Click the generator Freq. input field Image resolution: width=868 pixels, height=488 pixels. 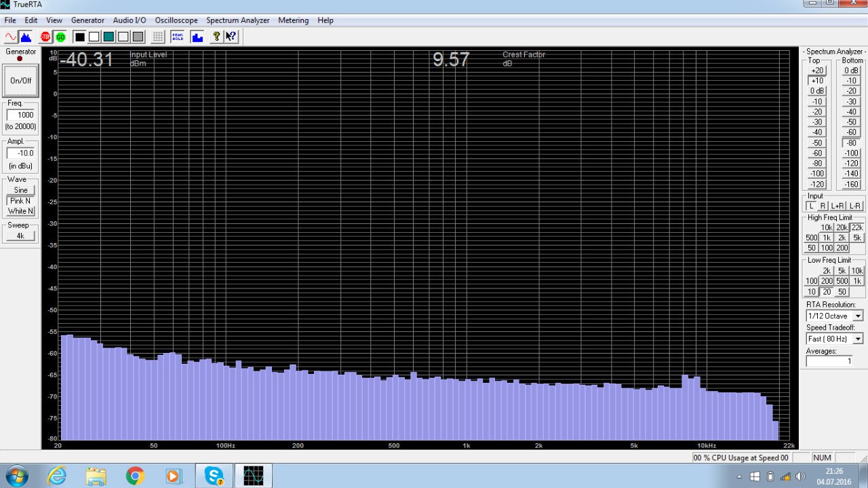21,115
